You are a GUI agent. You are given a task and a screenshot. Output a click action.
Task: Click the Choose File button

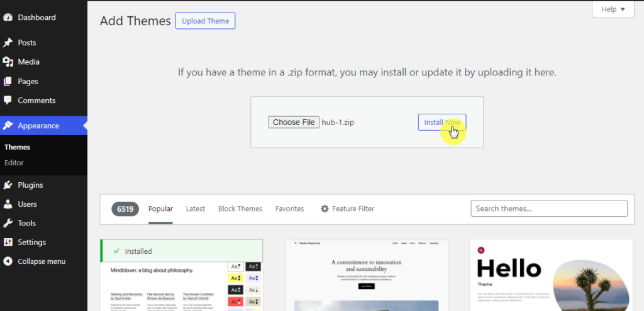294,123
